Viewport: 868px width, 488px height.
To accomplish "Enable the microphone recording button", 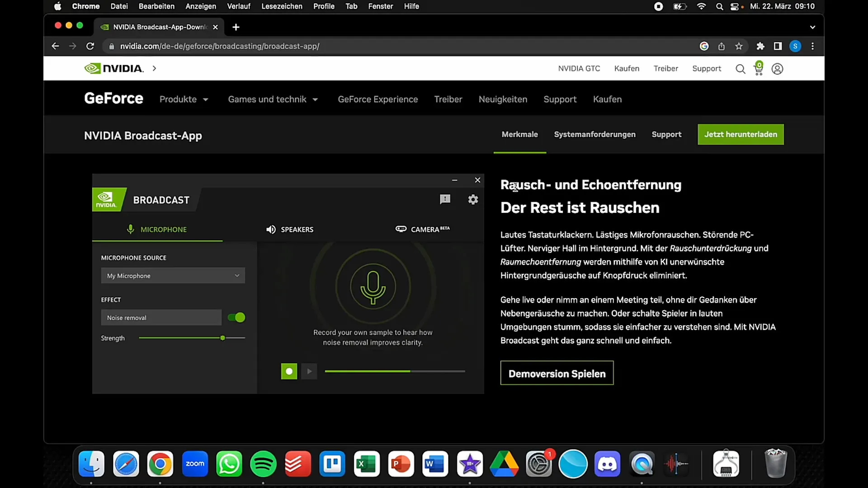I will [288, 371].
